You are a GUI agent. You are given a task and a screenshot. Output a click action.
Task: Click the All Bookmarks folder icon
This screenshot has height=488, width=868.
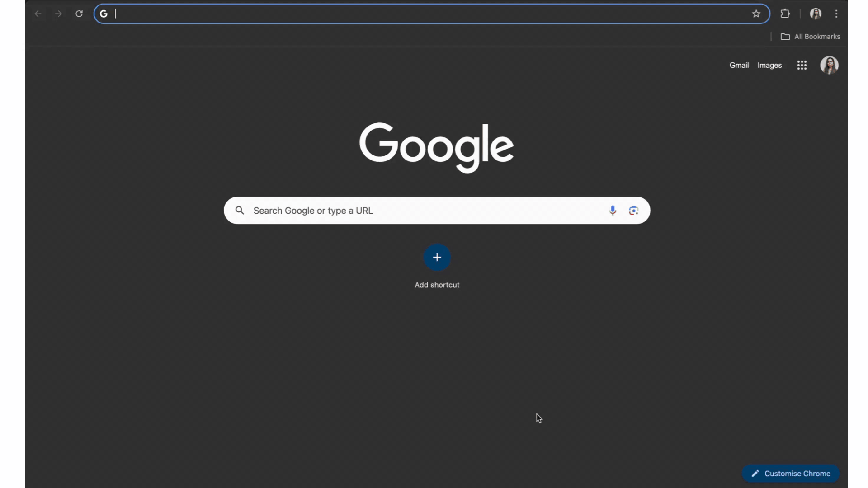pyautogui.click(x=785, y=36)
